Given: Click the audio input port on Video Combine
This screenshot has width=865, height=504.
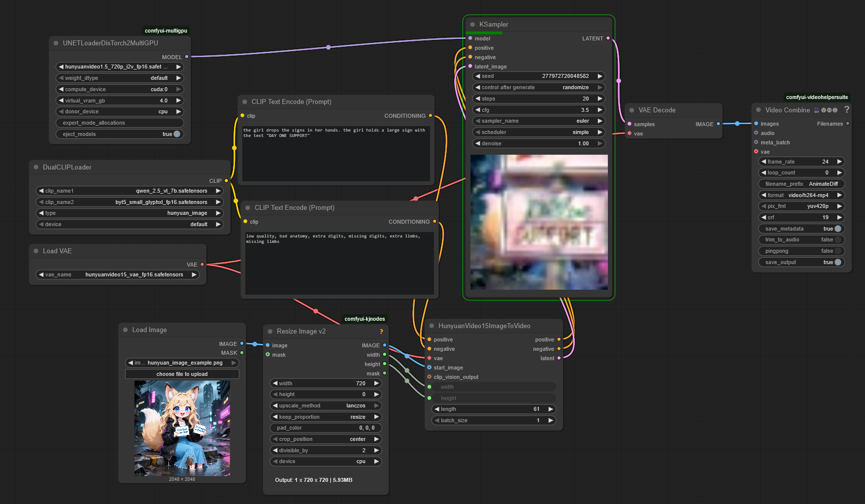Looking at the screenshot, I should pos(756,133).
